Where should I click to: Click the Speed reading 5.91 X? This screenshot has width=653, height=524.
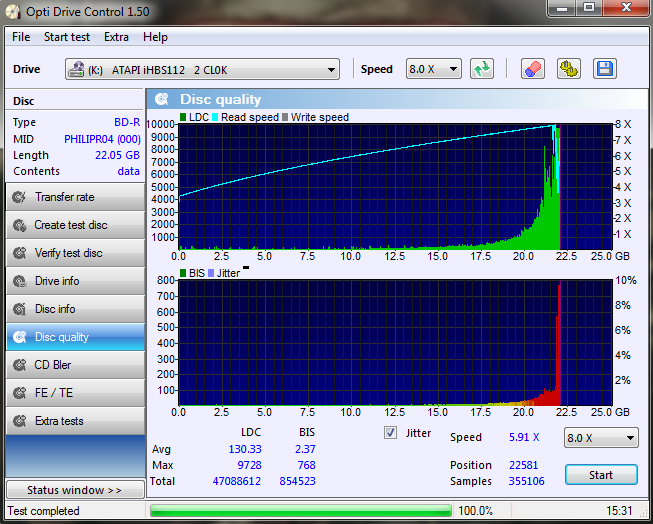pyautogui.click(x=524, y=437)
